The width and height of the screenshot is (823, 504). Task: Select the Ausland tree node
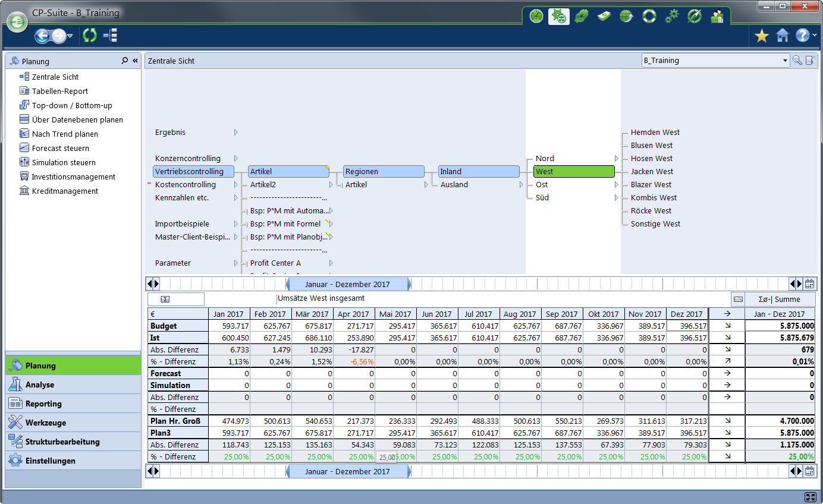(454, 185)
